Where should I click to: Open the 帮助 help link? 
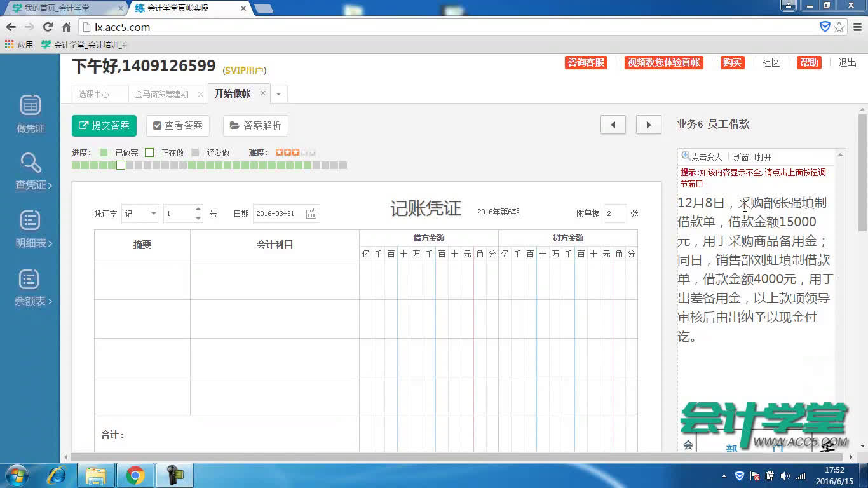point(808,63)
